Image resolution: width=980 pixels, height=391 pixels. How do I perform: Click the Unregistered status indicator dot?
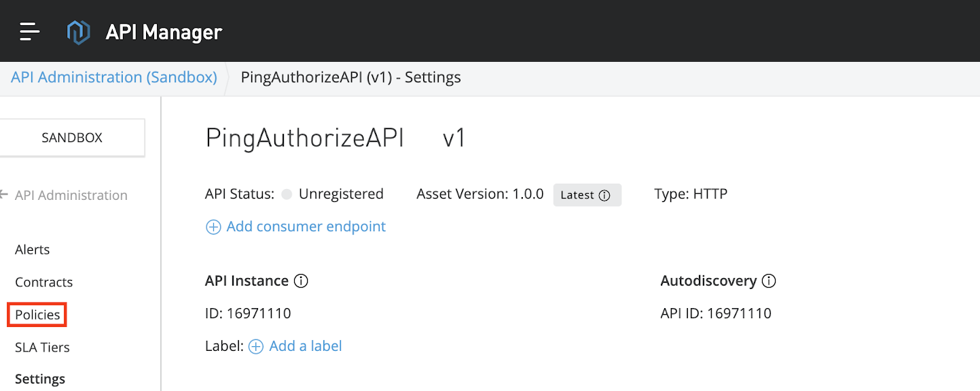click(x=287, y=194)
